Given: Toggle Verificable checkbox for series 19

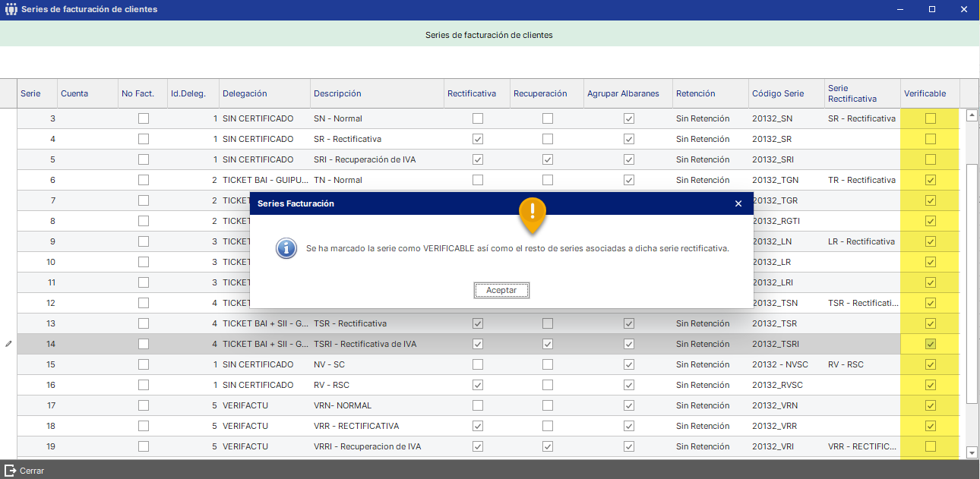Looking at the screenshot, I should pos(931,446).
